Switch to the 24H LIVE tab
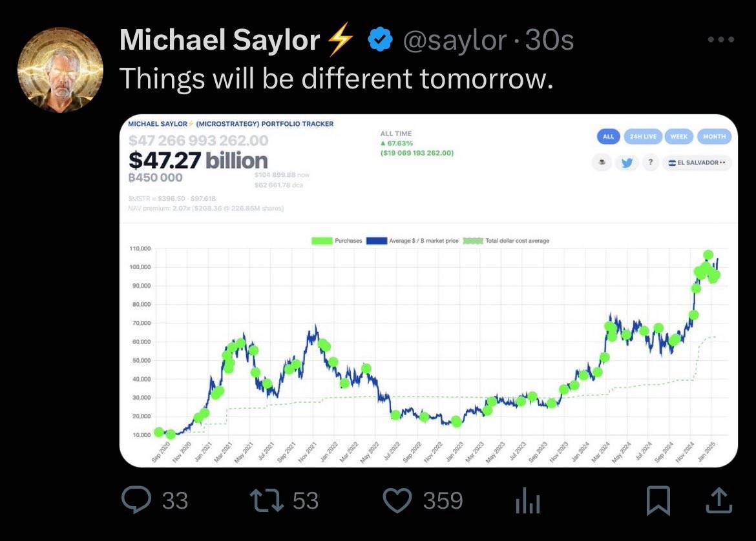756x541 pixels. click(642, 136)
